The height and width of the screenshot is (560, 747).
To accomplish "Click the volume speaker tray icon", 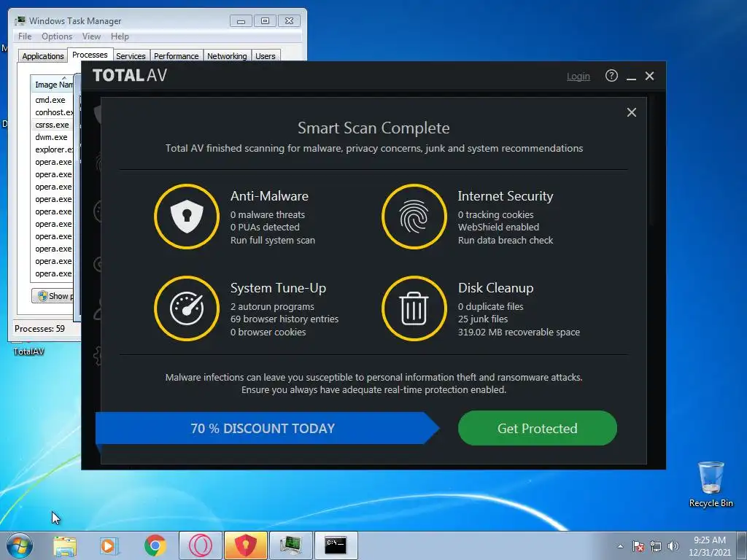I will tap(673, 546).
